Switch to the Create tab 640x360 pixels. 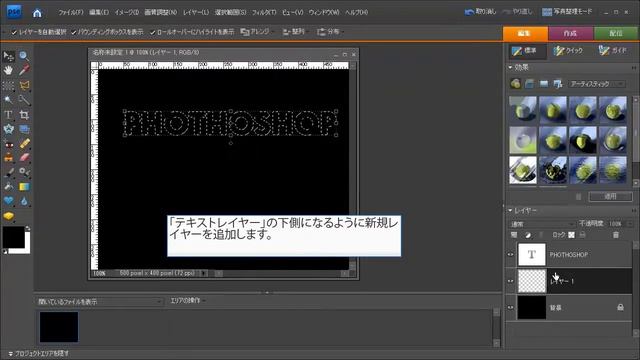(571, 33)
